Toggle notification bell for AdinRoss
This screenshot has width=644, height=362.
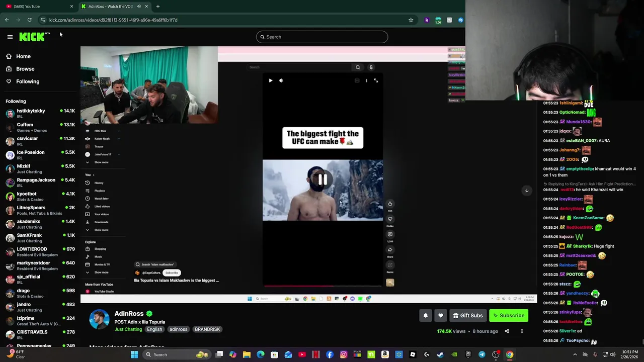pyautogui.click(x=426, y=316)
